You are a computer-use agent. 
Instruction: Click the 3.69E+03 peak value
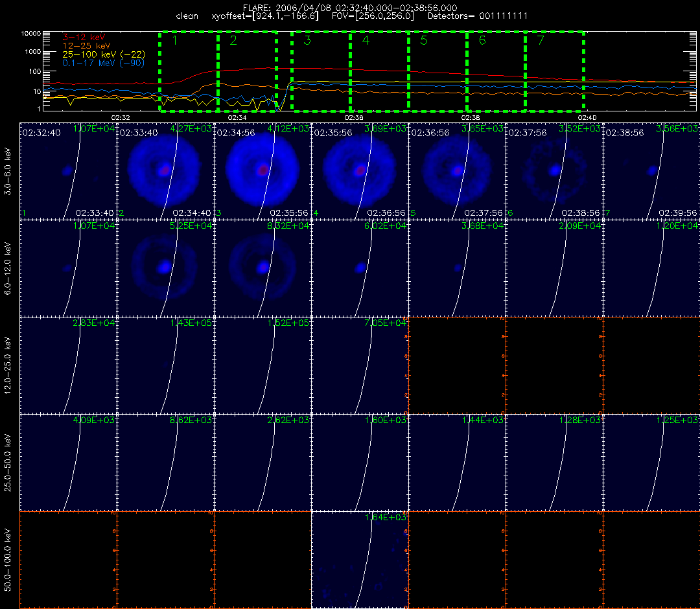coord(385,128)
